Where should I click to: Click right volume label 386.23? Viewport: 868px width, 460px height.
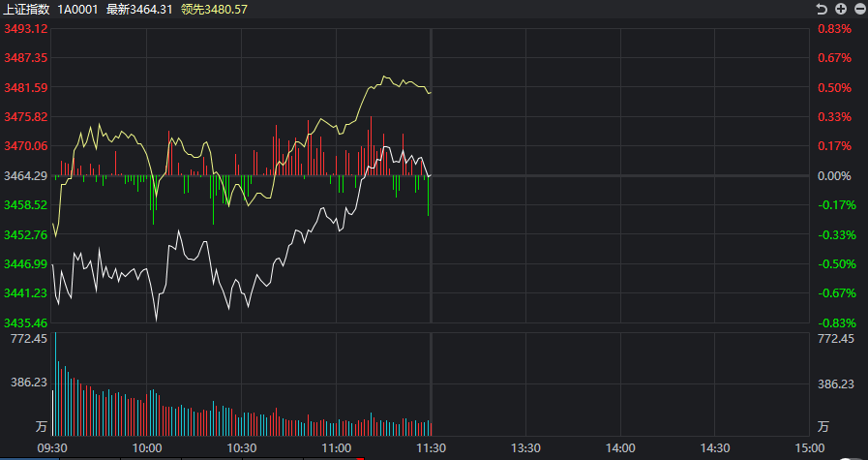[836, 383]
